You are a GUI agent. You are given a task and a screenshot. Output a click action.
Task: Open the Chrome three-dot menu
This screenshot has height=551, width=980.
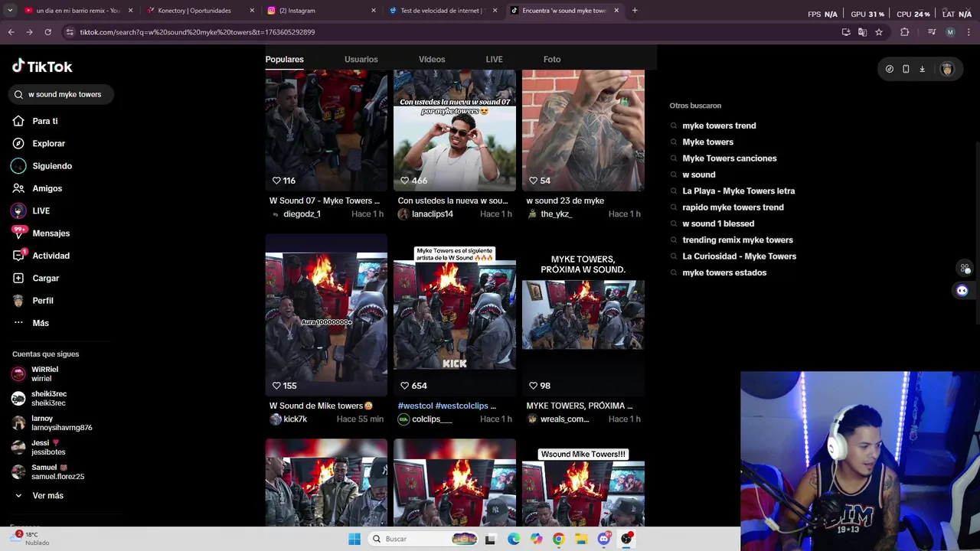[969, 32]
